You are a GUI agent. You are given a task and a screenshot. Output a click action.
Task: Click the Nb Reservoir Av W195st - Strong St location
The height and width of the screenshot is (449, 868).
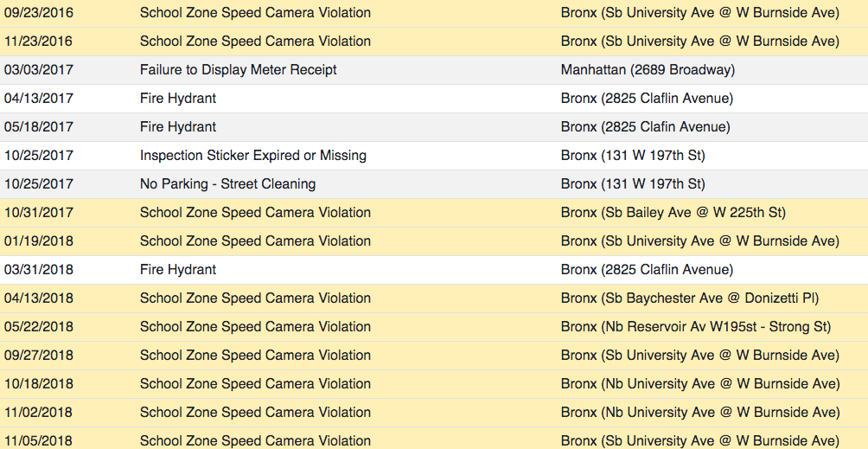click(716, 327)
